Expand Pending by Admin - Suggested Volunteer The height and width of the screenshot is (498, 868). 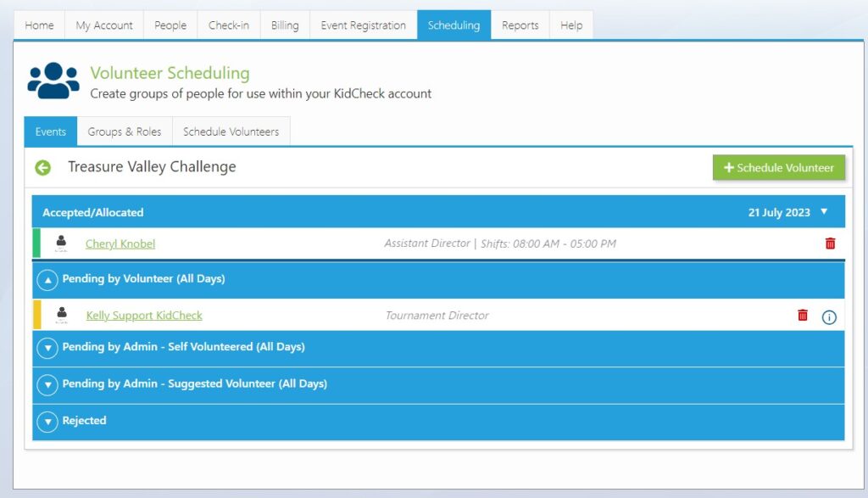pyautogui.click(x=47, y=385)
